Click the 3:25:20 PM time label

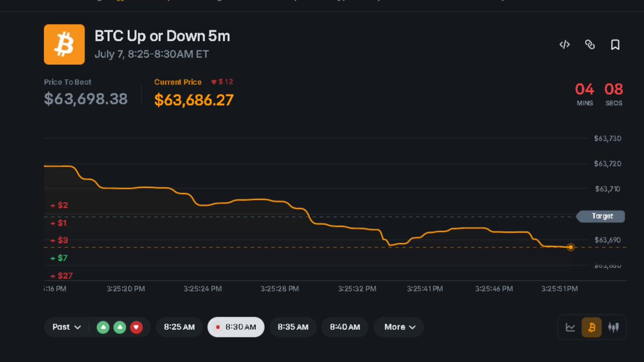point(126,289)
